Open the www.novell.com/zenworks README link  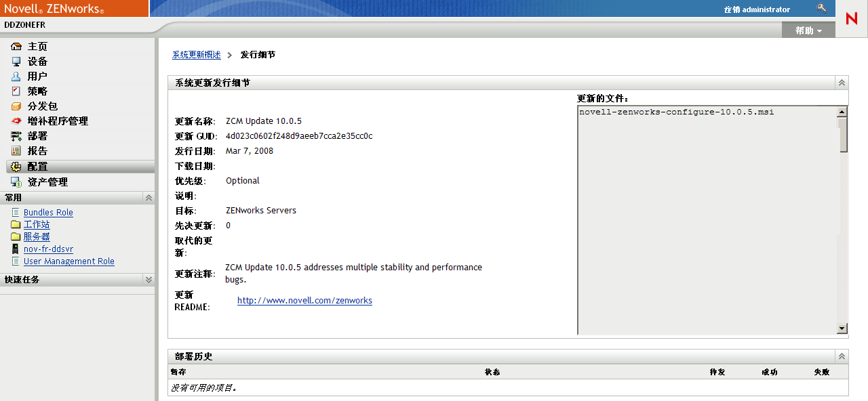pos(304,301)
